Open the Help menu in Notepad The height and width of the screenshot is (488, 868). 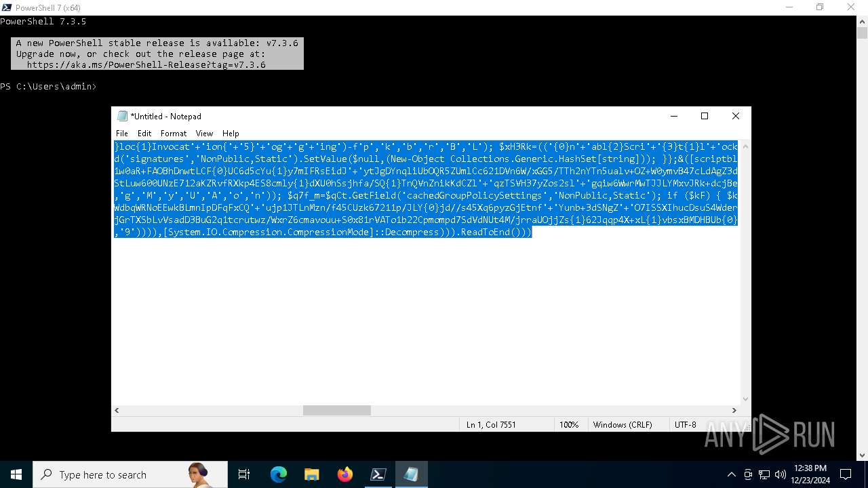pos(231,134)
